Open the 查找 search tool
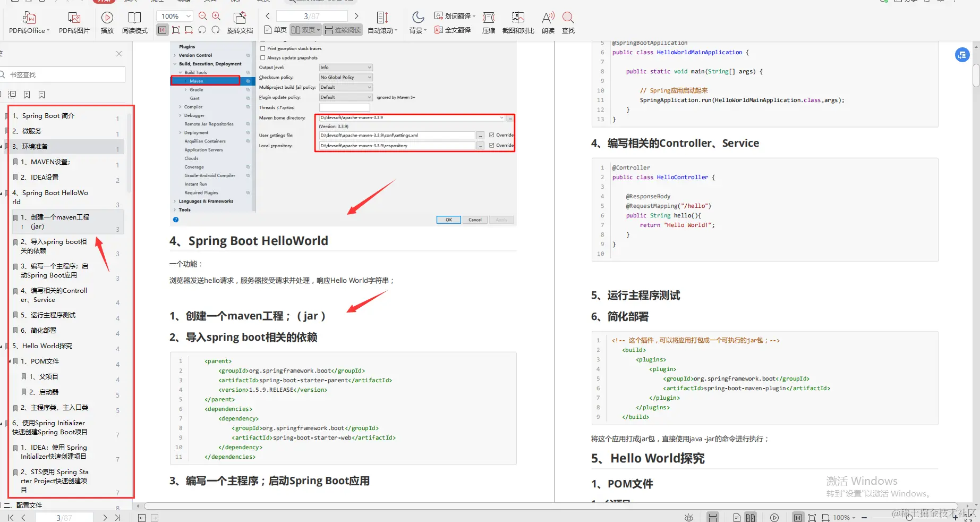 coord(568,23)
